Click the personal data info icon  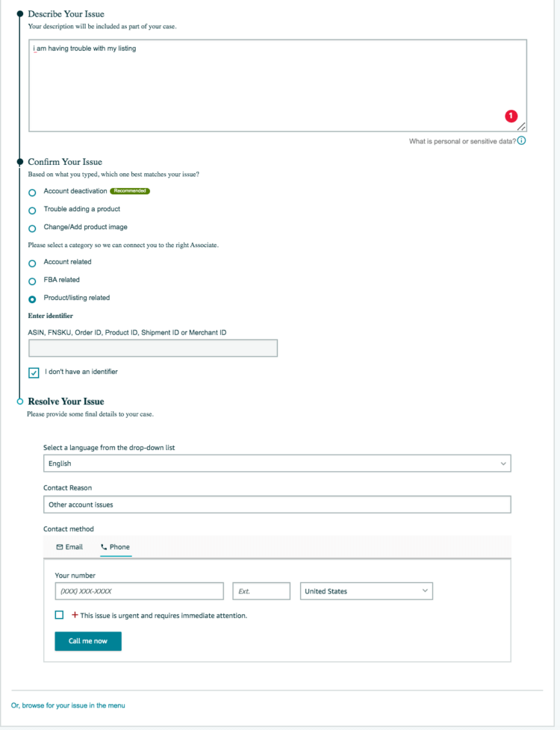click(521, 140)
